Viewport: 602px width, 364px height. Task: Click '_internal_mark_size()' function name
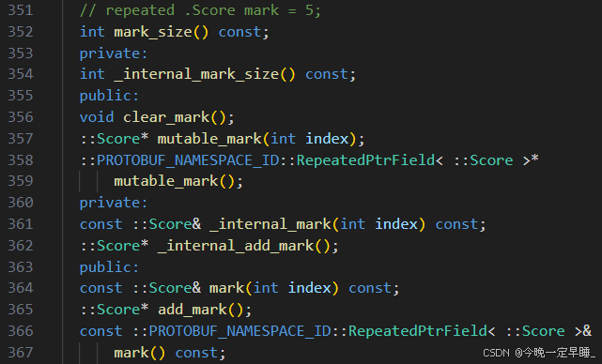205,74
